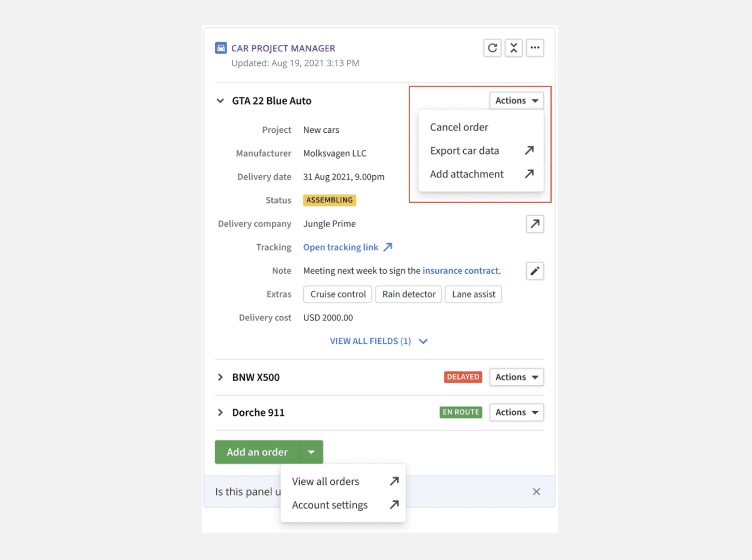This screenshot has height=560, width=752.
Task: Click the Cruise control extras tag
Action: pyautogui.click(x=338, y=294)
